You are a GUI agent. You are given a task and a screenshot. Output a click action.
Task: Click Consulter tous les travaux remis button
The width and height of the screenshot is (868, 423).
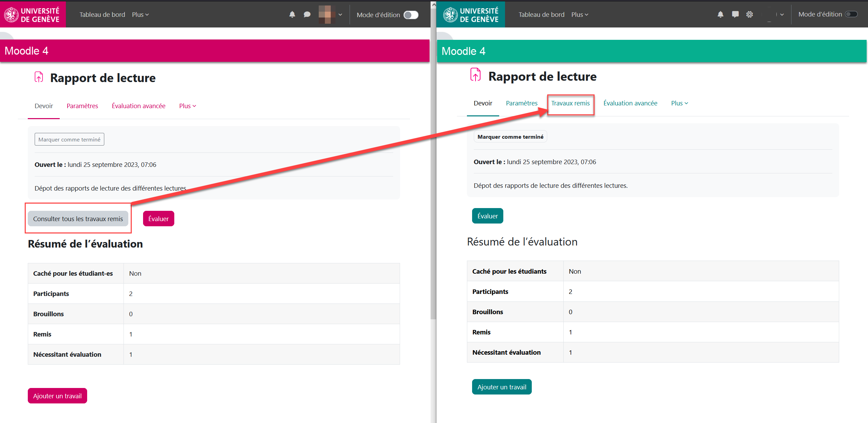tap(78, 219)
